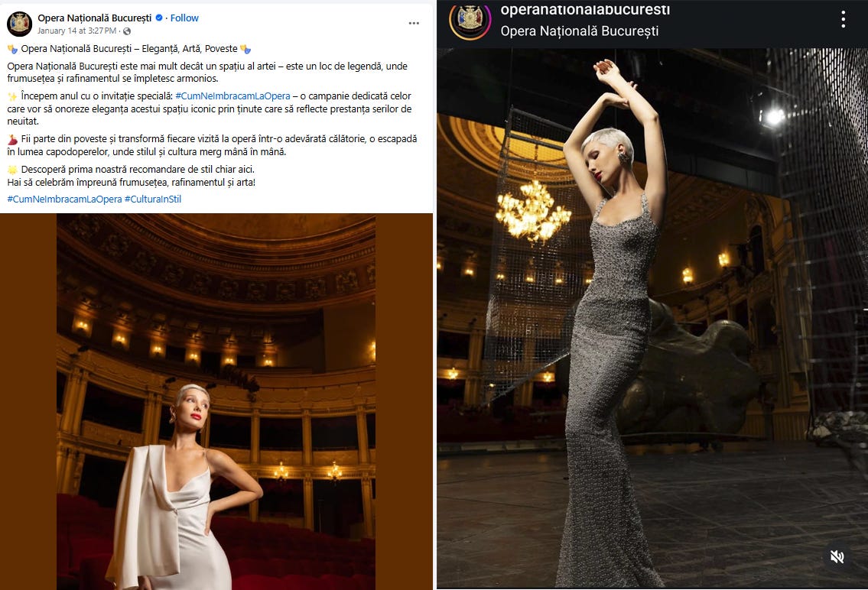This screenshot has width=868, height=590.
Task: Click theater masks emoji before post title
Action: tap(13, 49)
